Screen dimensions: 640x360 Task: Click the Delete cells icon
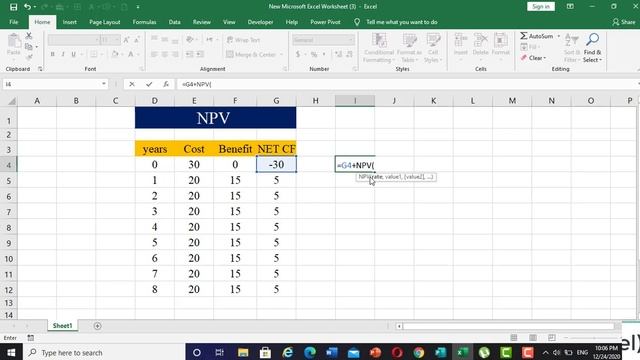pos(480,41)
